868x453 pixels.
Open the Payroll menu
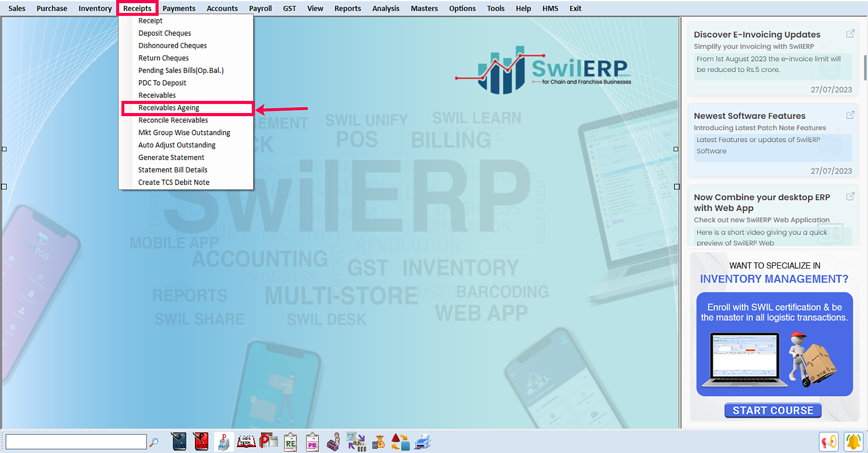260,8
